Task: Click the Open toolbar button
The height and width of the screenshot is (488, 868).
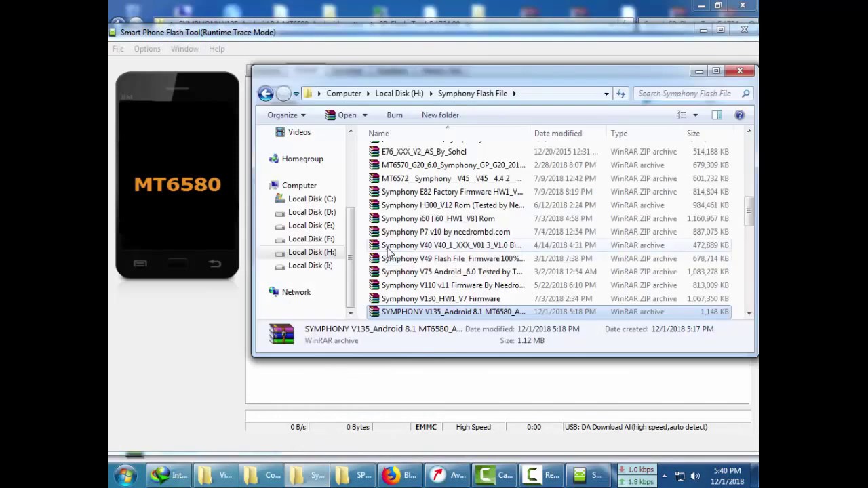Action: [341, 115]
